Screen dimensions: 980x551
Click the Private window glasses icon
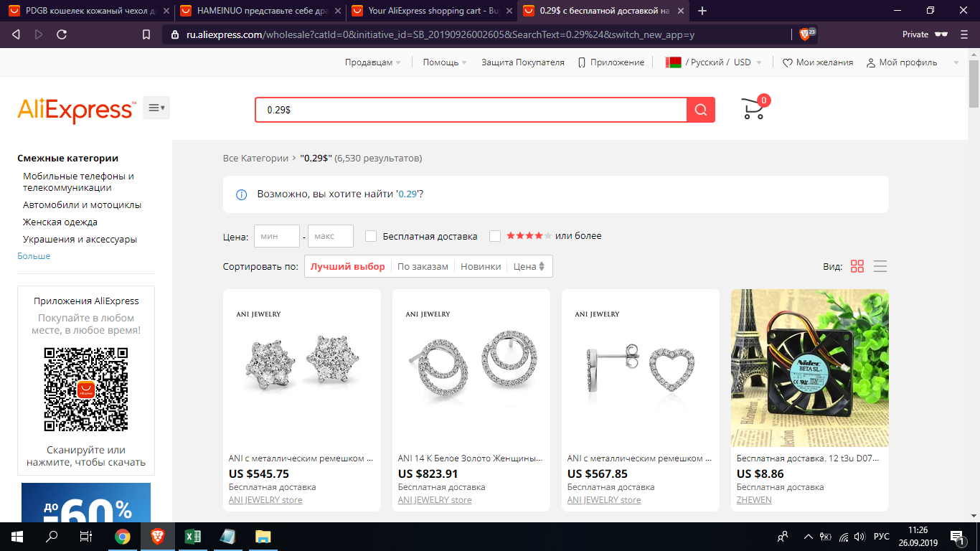[x=941, y=34]
